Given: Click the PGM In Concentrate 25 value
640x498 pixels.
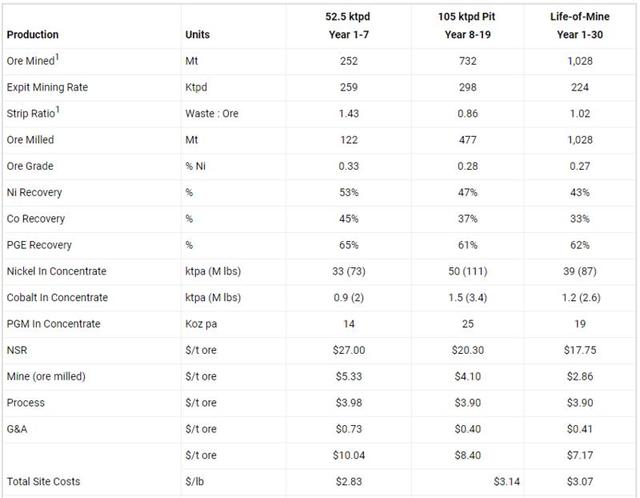Looking at the screenshot, I should point(468,324).
